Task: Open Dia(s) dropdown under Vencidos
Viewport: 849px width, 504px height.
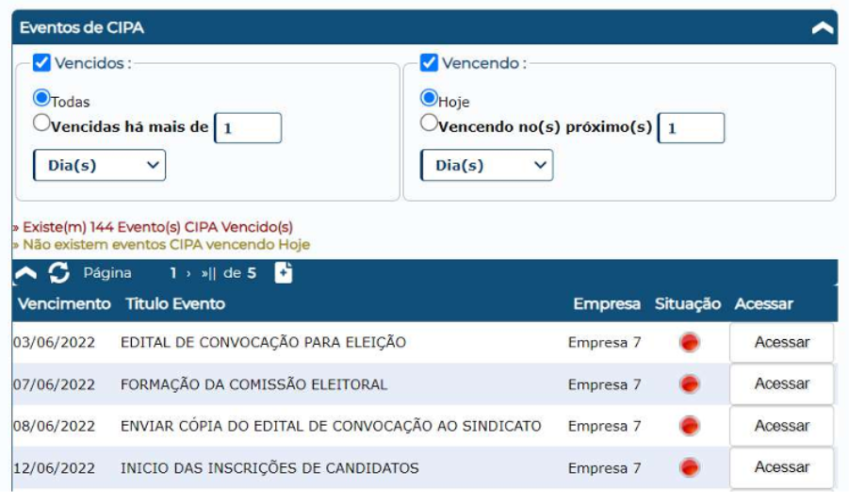Action: [100, 165]
